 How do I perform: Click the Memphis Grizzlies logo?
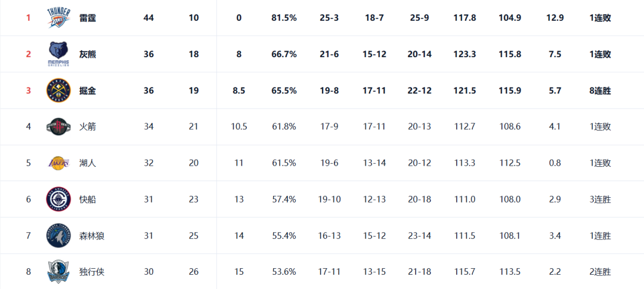click(58, 54)
